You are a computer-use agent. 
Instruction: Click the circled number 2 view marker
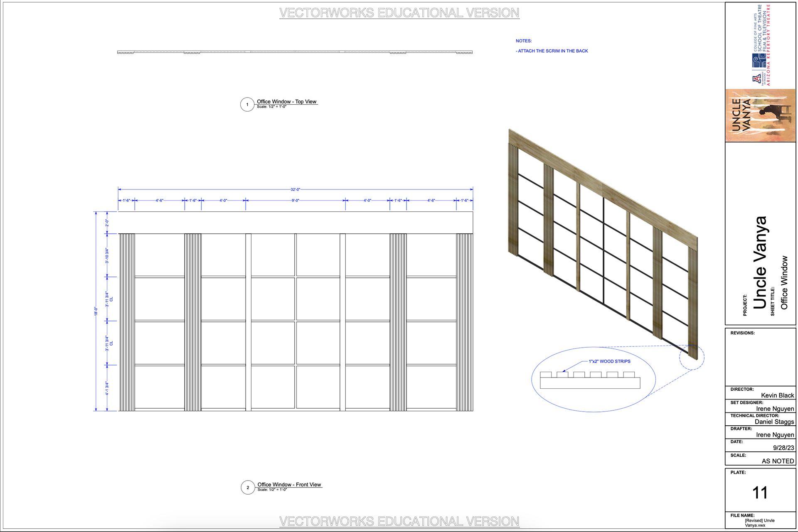[248, 488]
